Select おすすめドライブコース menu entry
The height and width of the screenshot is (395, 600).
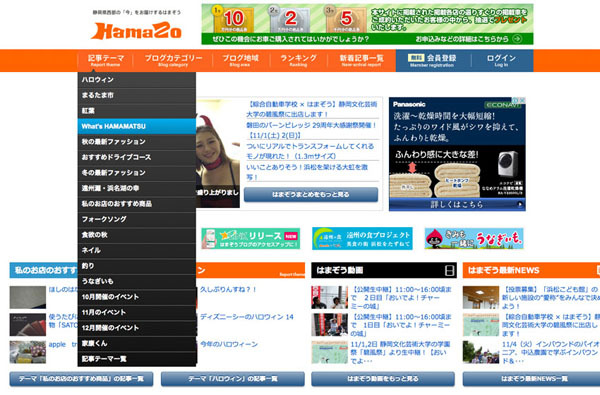click(x=137, y=157)
